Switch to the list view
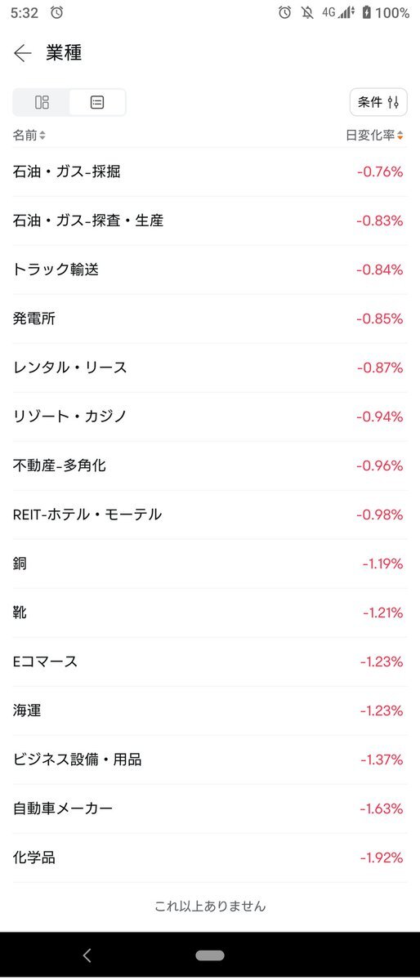This screenshot has height=980, width=420. pos(97,103)
